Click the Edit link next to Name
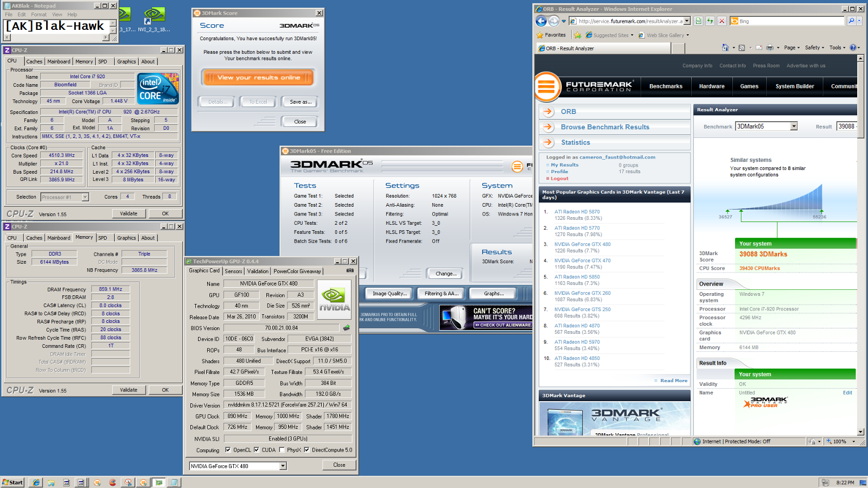868x488 pixels. pos(847,392)
